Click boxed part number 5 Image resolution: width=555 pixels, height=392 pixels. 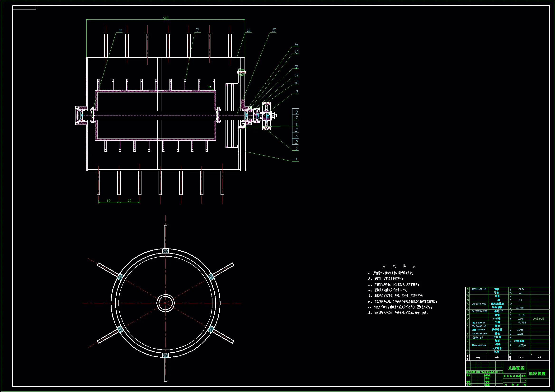[x=296, y=130]
